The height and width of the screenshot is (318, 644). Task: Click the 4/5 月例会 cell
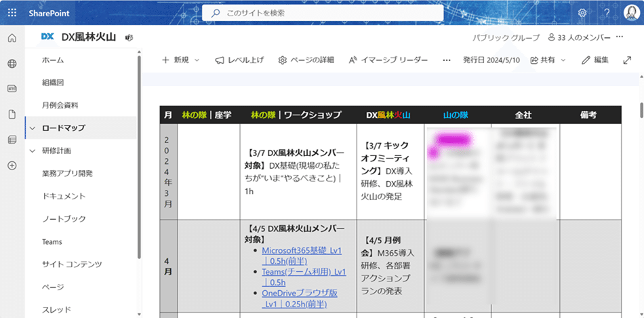390,265
